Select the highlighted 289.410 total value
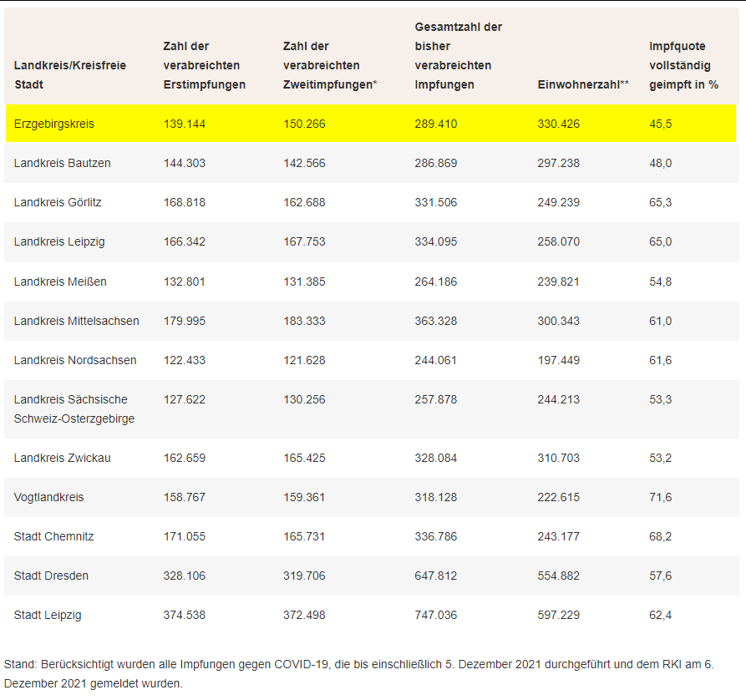 (x=436, y=124)
